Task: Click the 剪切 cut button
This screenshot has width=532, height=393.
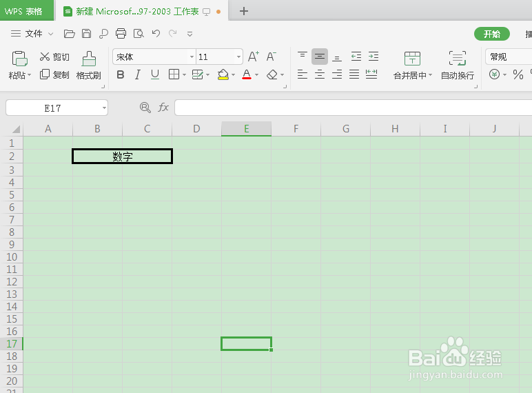Action: [54, 57]
